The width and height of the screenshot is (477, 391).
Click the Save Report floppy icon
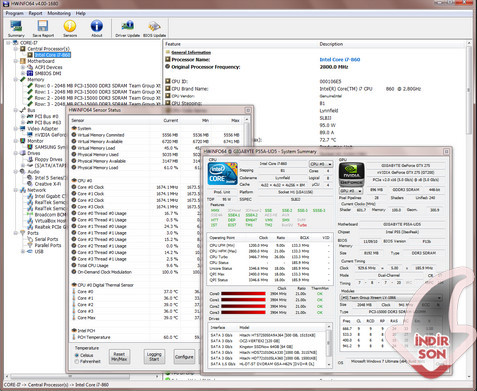(43, 26)
